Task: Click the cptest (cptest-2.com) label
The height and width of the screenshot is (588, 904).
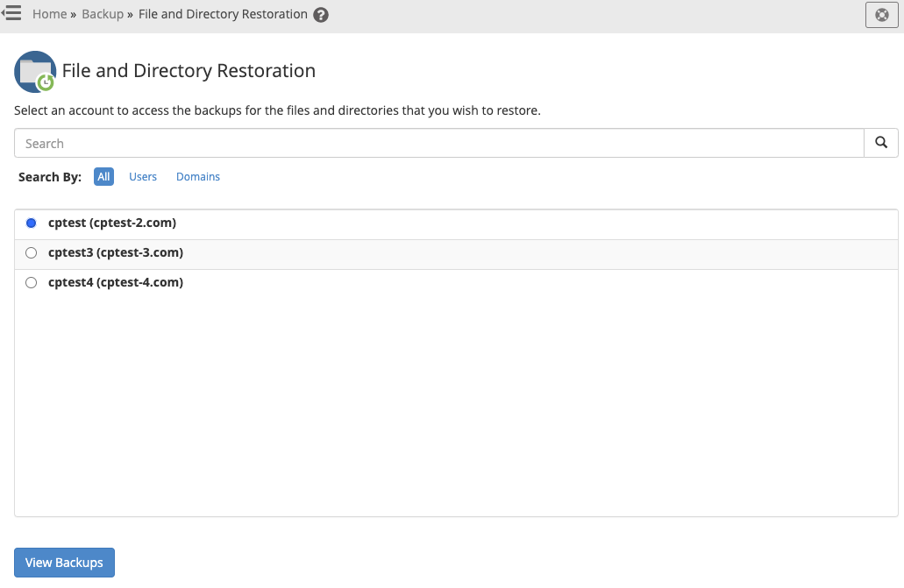Action: pos(112,223)
